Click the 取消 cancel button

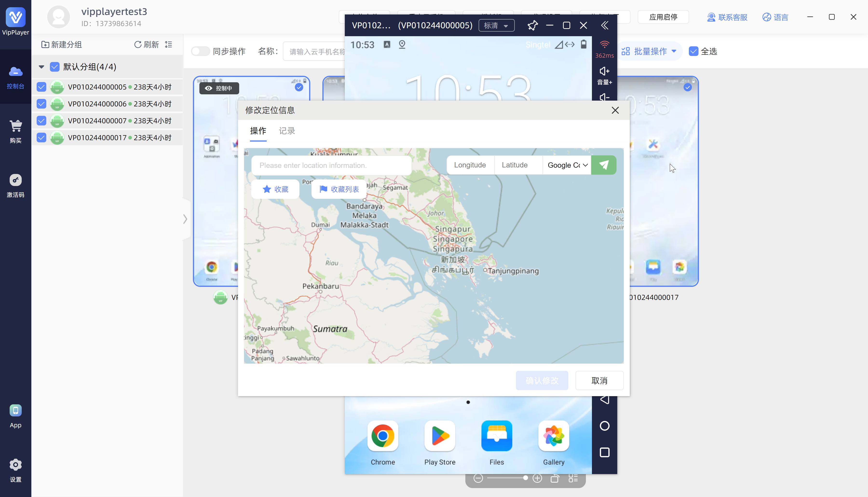click(x=599, y=381)
